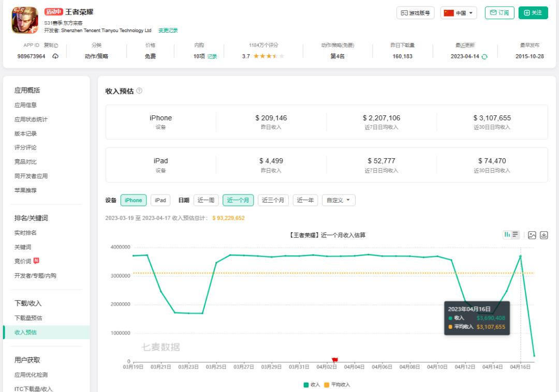Export the chart as an image
559x392 pixels.
click(532, 235)
